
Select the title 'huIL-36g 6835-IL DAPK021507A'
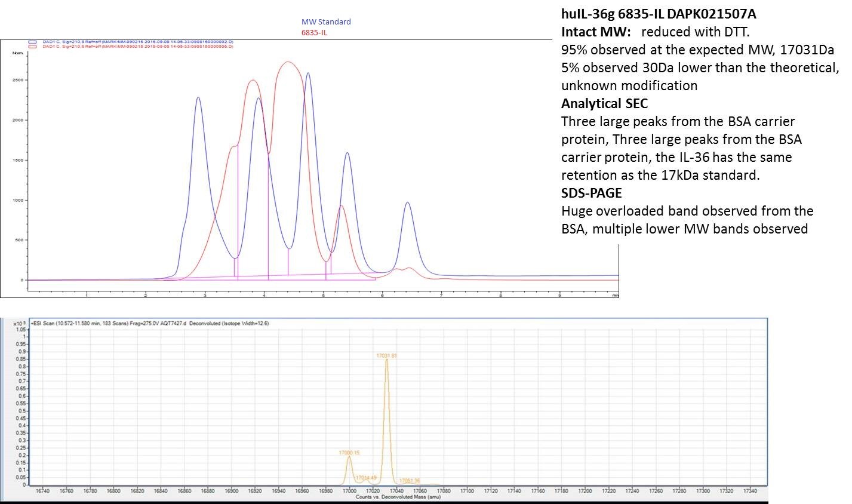coord(659,14)
